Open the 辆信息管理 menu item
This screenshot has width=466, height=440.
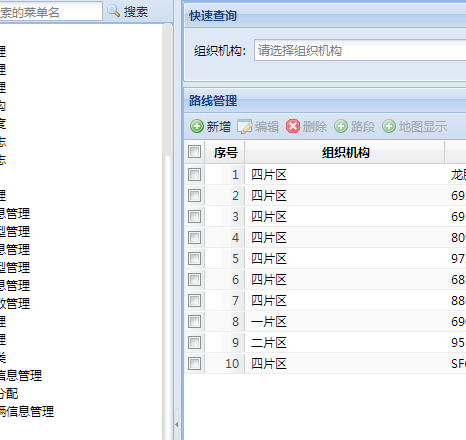27,412
